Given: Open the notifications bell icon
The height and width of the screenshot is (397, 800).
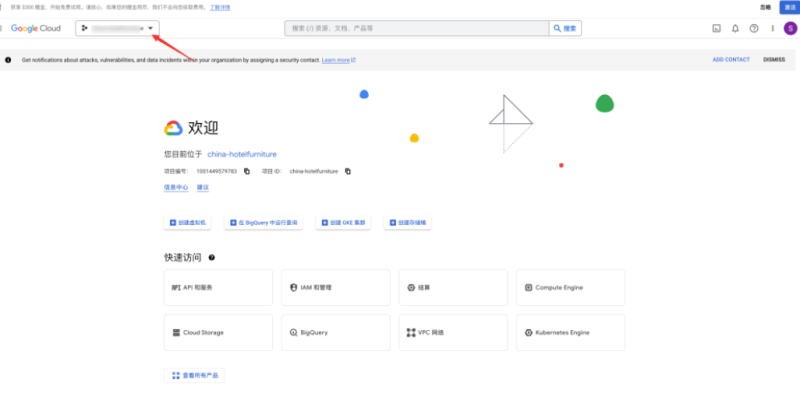Looking at the screenshot, I should (x=735, y=29).
